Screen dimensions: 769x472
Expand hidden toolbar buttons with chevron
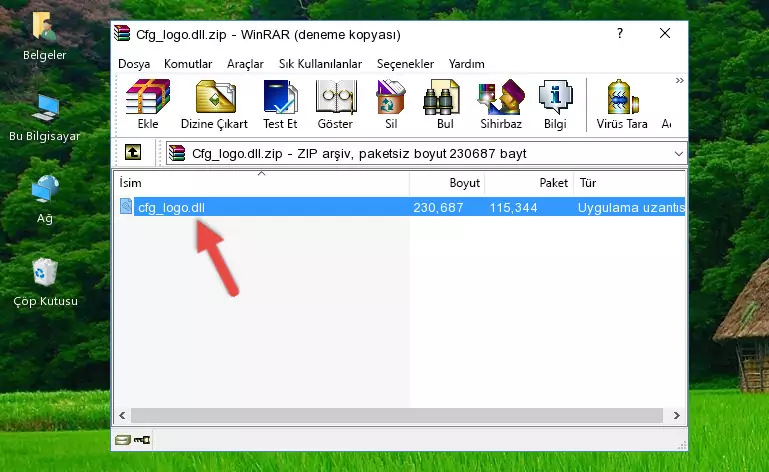click(x=679, y=81)
